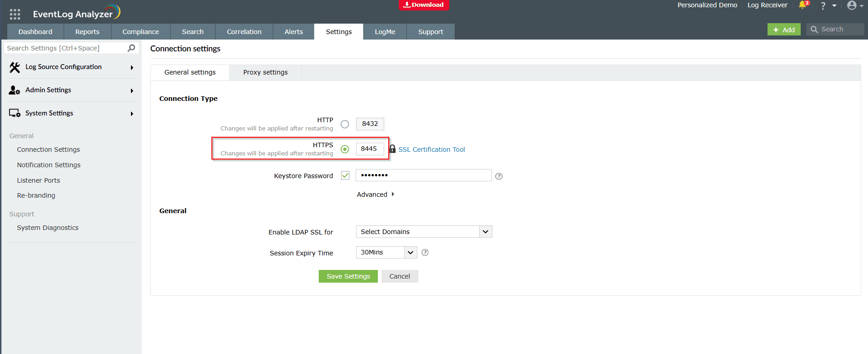Viewport: 868px width, 354px height.
Task: Open the apps grid menu icon
Action: pyautogui.click(x=15, y=14)
